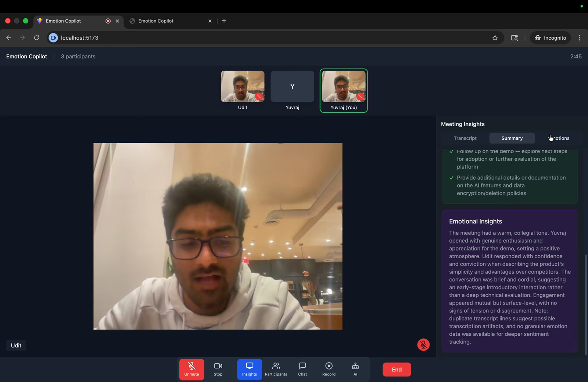Go forward in browser history
The width and height of the screenshot is (588, 382).
(x=22, y=38)
